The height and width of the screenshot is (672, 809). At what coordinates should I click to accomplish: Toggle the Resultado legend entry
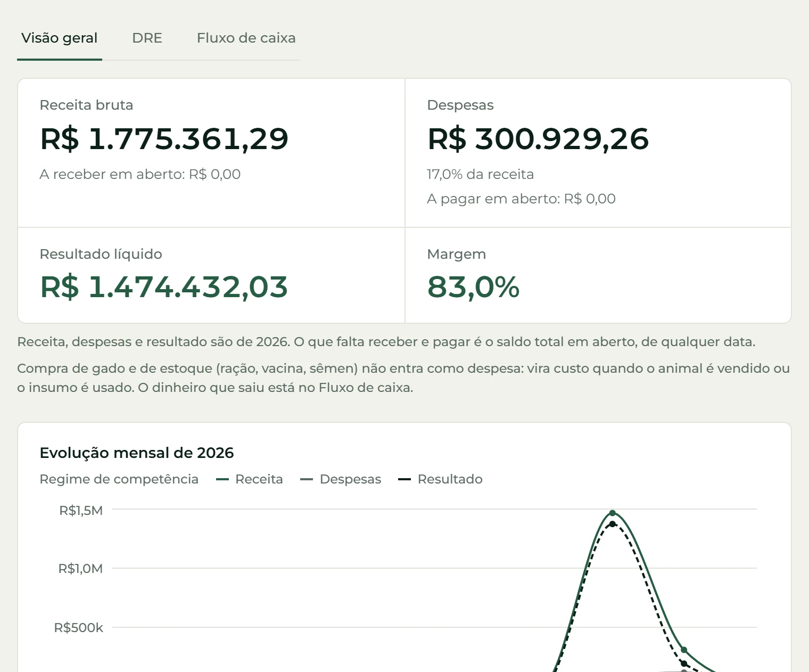440,479
